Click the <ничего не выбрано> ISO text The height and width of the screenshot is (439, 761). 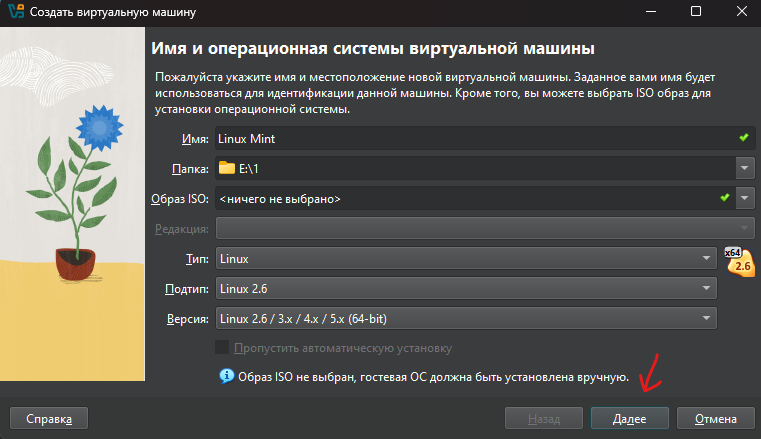[280, 199]
